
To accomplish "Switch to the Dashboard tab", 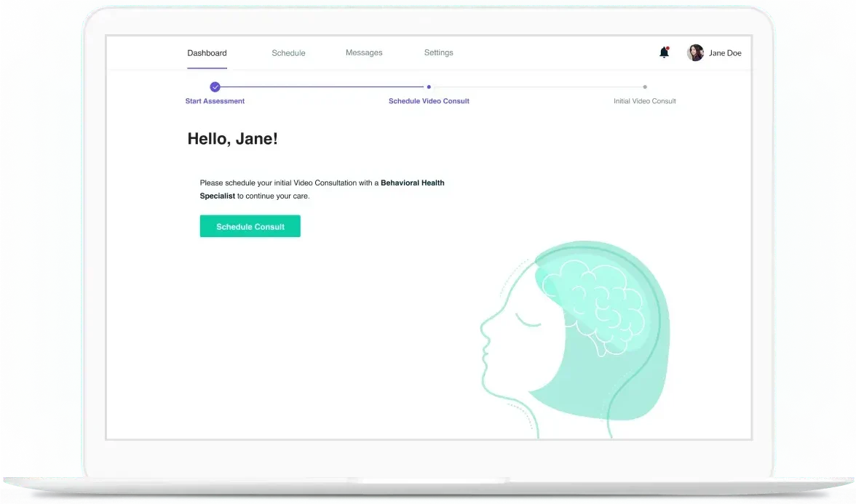I will tap(207, 53).
